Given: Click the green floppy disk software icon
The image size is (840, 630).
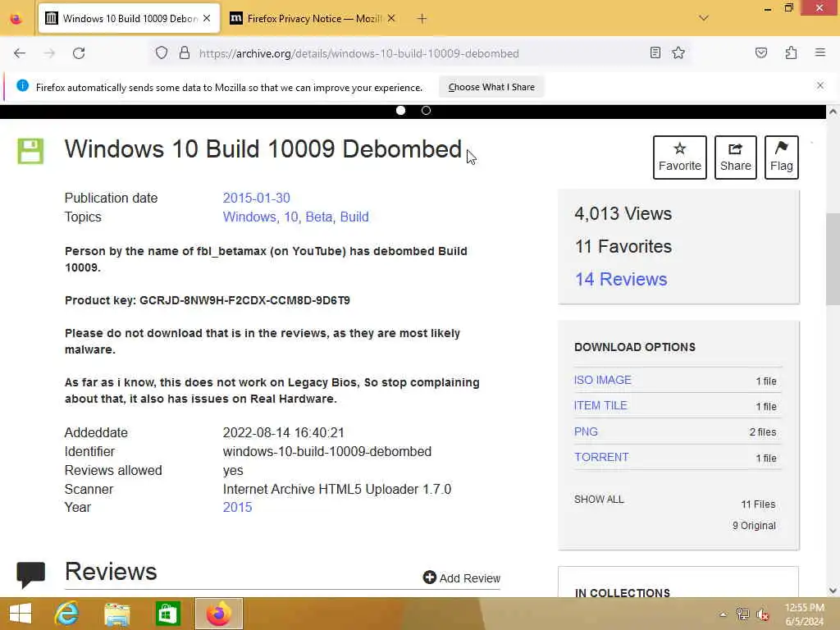Looking at the screenshot, I should 30,151.
